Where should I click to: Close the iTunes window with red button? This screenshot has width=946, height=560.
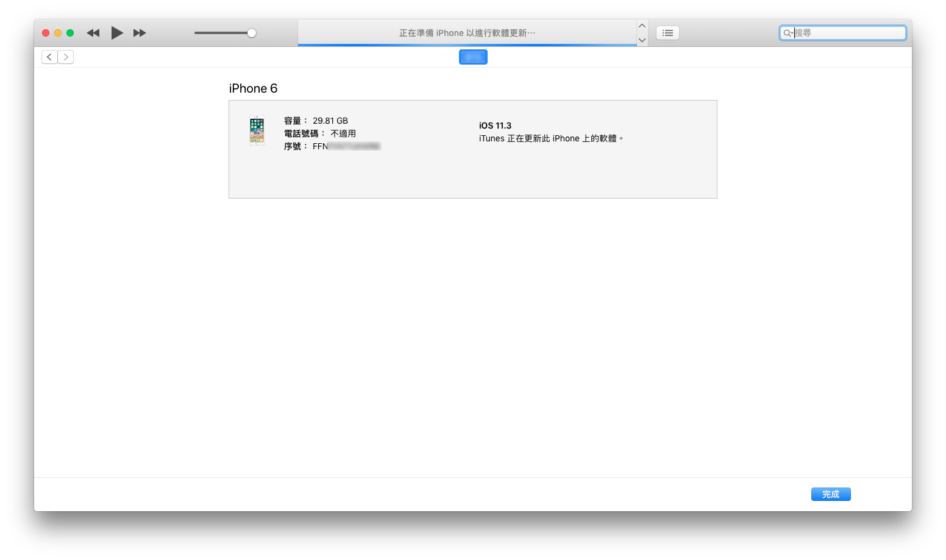46,33
